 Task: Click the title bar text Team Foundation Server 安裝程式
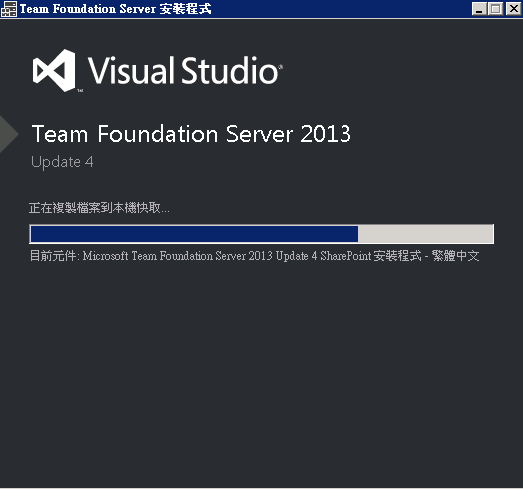[115, 9]
